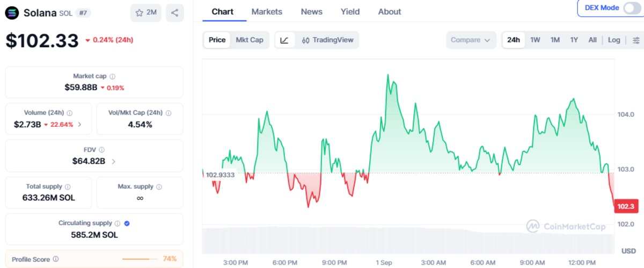The width and height of the screenshot is (644, 268).
Task: Switch to TradingView candlestick chart
Action: click(327, 40)
